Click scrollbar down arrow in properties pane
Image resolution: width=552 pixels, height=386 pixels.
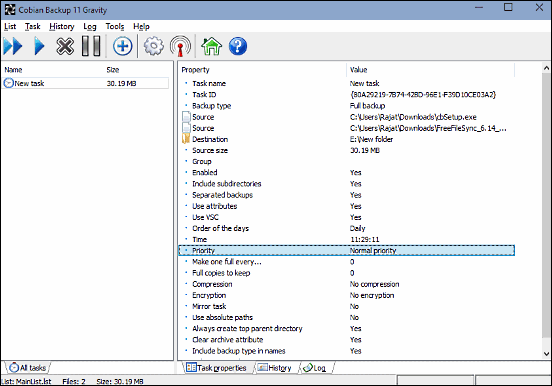point(546,354)
